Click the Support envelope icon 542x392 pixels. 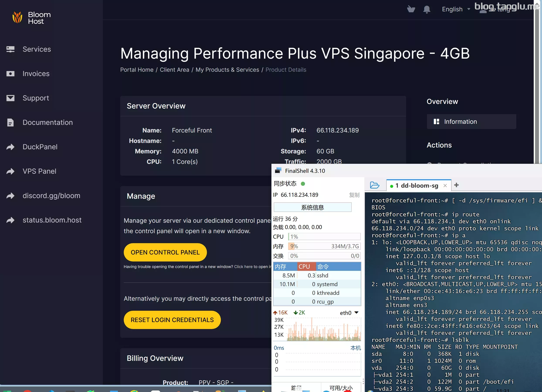(x=10, y=98)
